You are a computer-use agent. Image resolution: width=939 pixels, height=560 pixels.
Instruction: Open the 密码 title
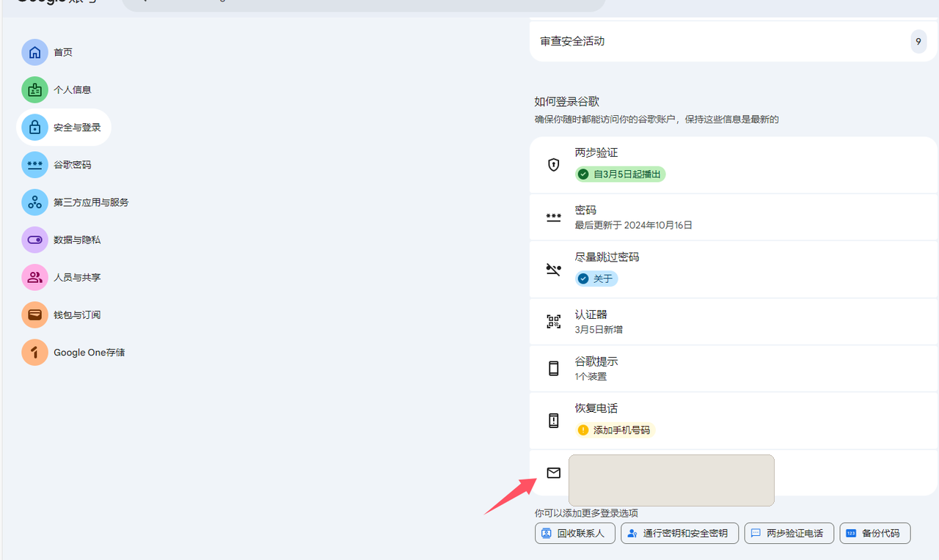pos(585,210)
